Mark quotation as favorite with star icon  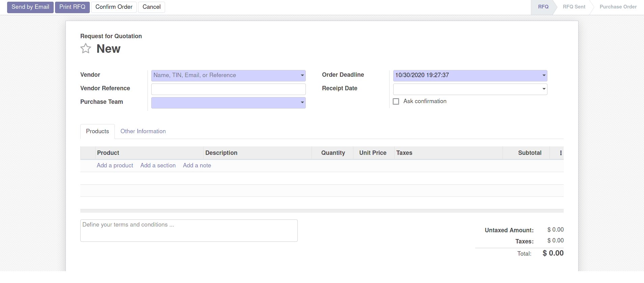tap(86, 49)
